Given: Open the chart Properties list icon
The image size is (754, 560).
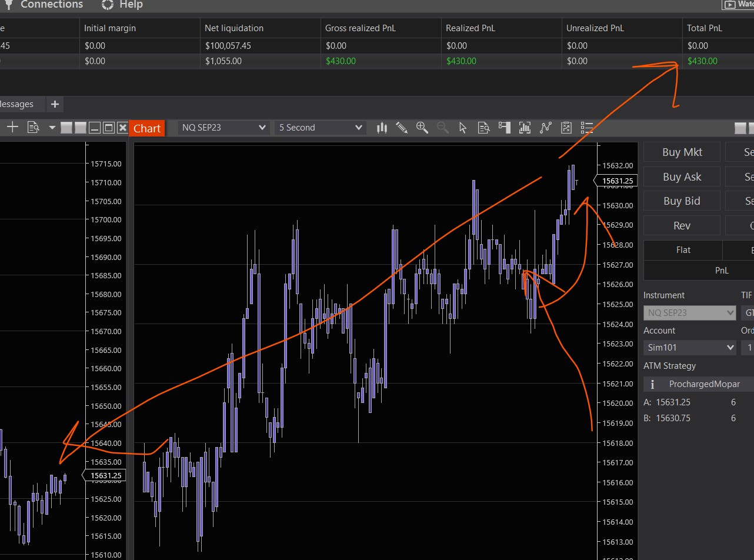Looking at the screenshot, I should tap(586, 128).
